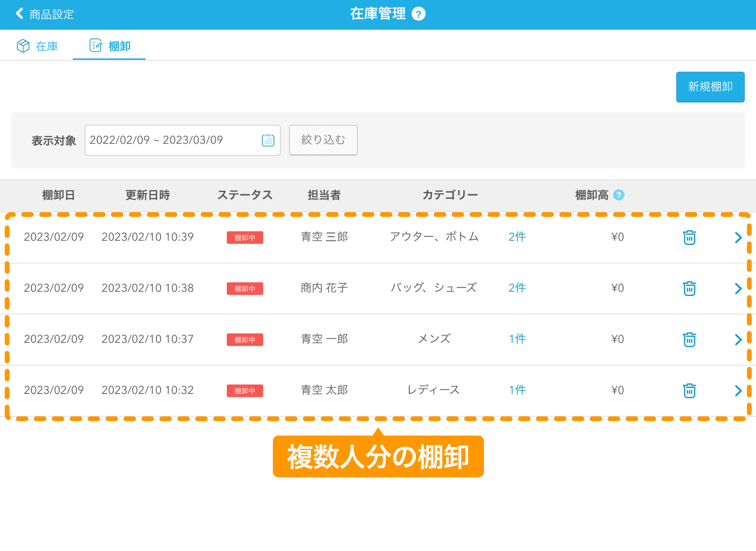Click the 棚卸高 column header text
This screenshot has height=551, width=756.
pos(592,195)
